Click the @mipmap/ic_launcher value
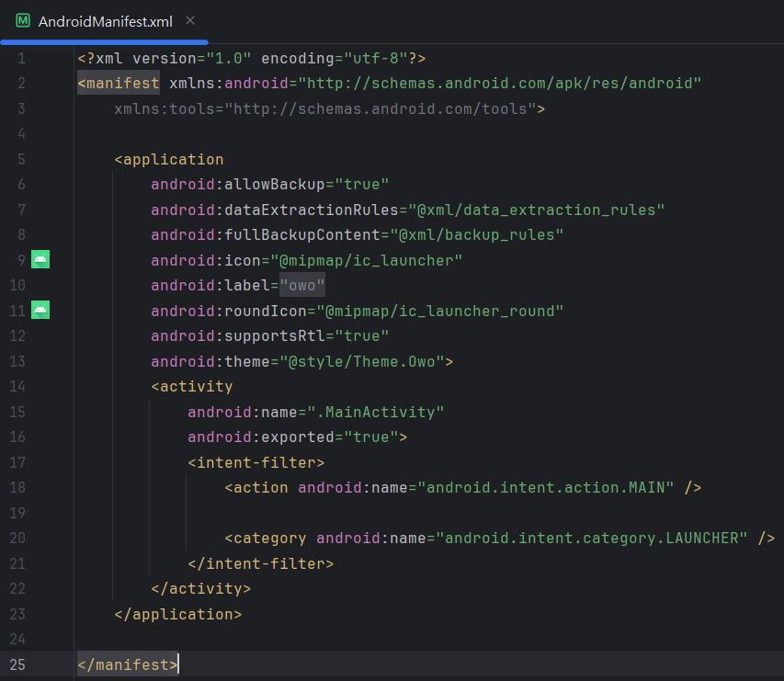The image size is (784, 681). [367, 260]
